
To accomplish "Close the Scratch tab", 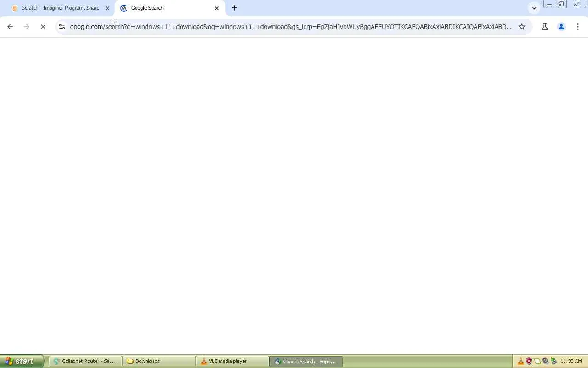I will point(107,8).
